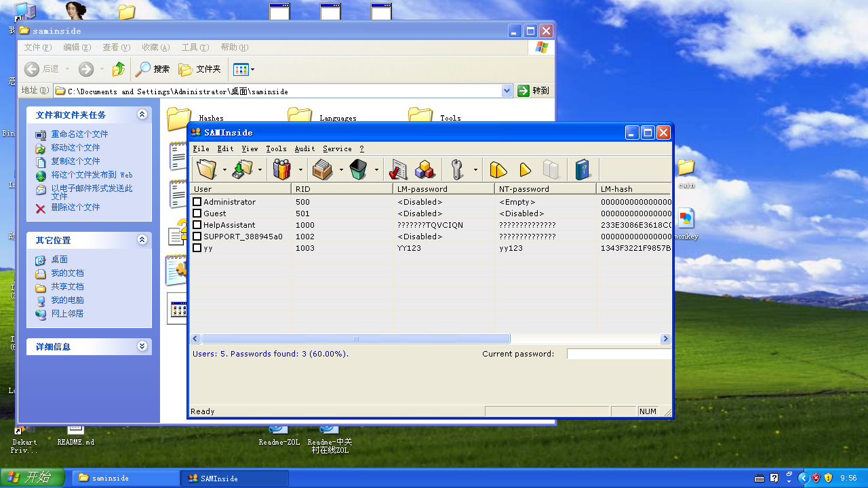This screenshot has width=868, height=488.
Task: Collapse the 其它位置 panel in Explorer
Action: 142,240
